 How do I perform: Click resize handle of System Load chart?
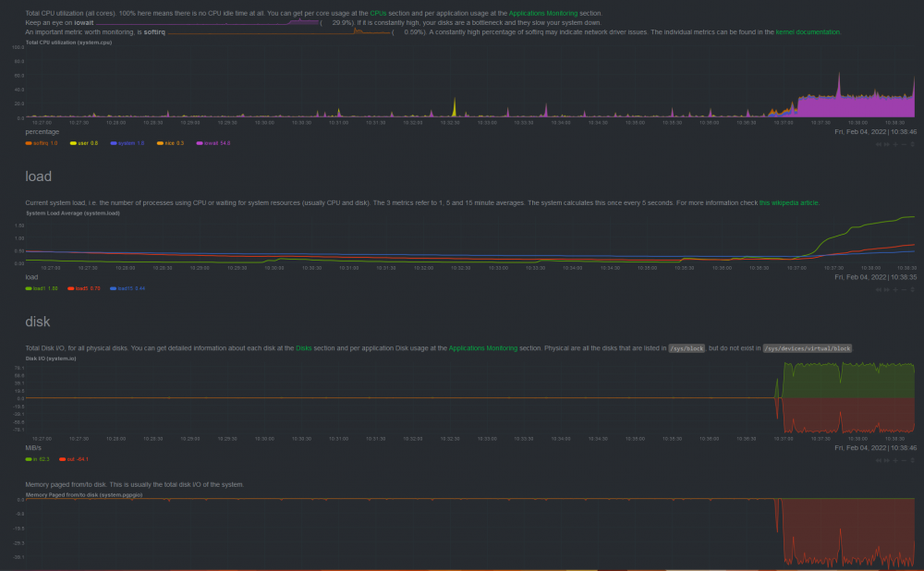click(912, 290)
